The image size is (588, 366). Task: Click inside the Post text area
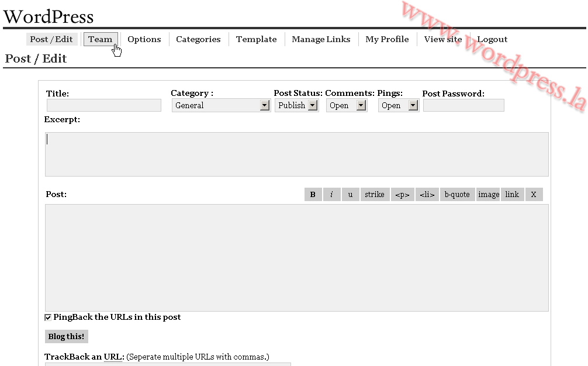(296, 258)
